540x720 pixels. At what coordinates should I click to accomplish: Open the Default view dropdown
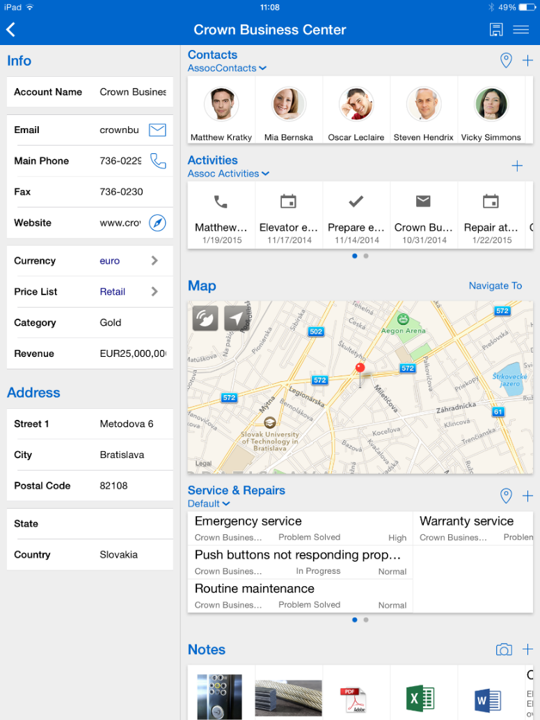(208, 504)
